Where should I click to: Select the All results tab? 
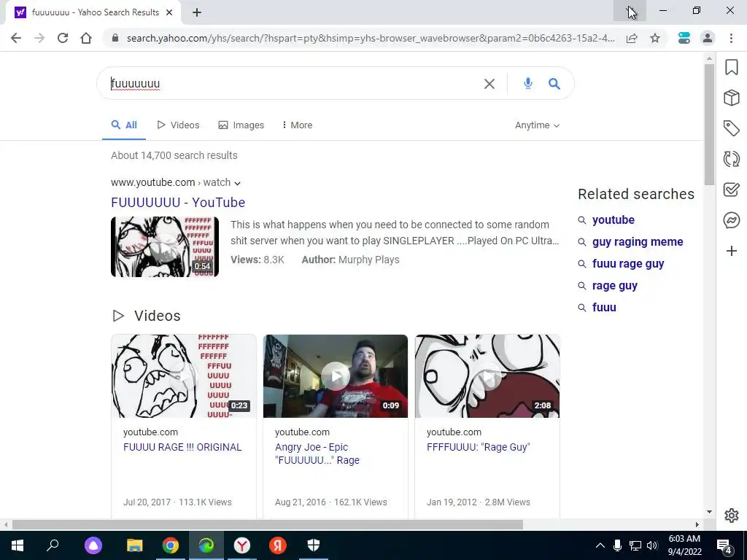click(x=124, y=125)
